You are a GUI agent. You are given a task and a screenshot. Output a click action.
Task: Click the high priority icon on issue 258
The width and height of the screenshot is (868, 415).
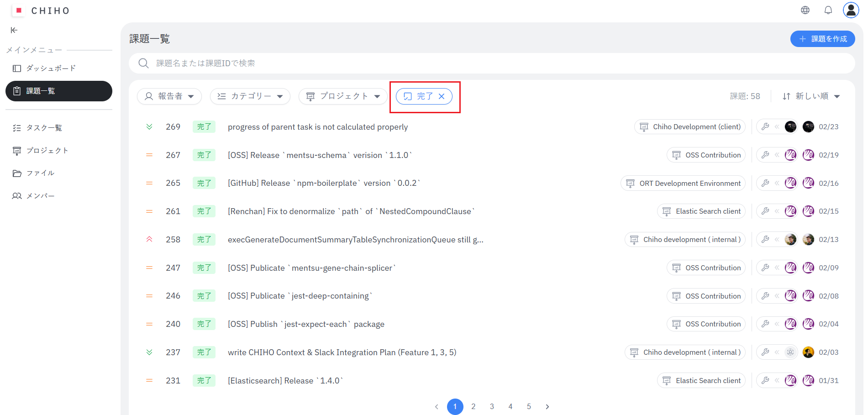click(149, 239)
